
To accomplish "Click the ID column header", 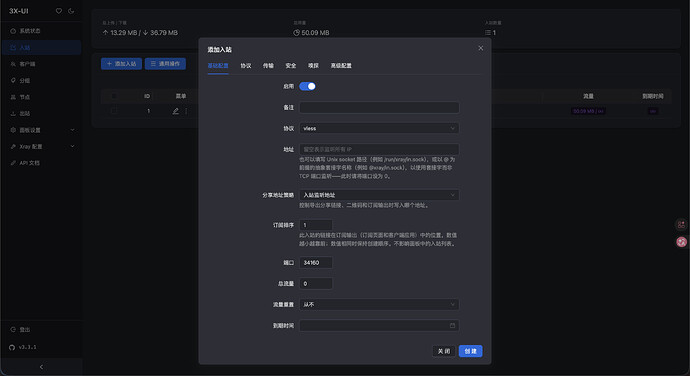I will (x=147, y=96).
